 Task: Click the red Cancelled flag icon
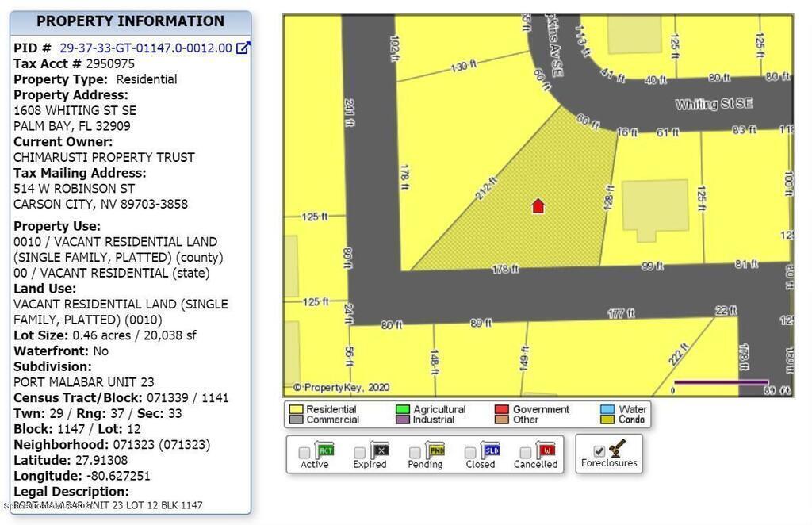click(x=546, y=450)
